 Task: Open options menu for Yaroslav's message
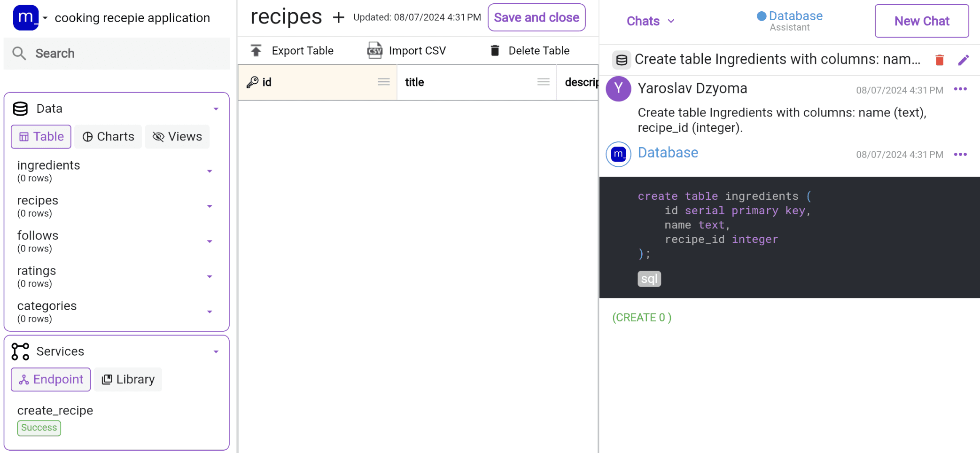click(961, 89)
